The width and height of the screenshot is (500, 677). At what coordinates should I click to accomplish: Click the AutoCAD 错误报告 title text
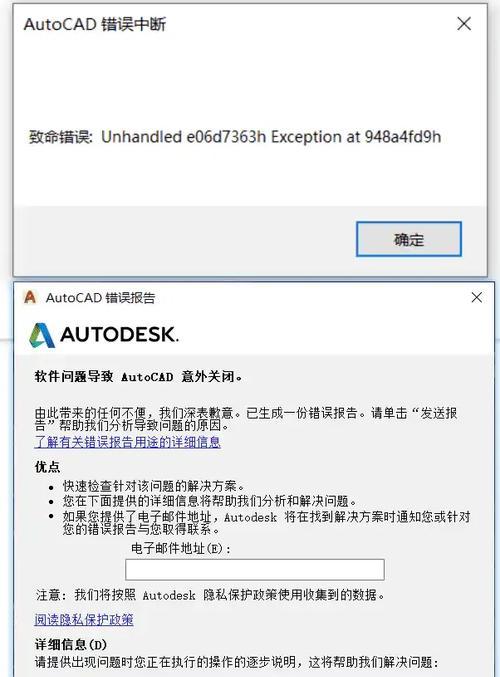coord(101,298)
